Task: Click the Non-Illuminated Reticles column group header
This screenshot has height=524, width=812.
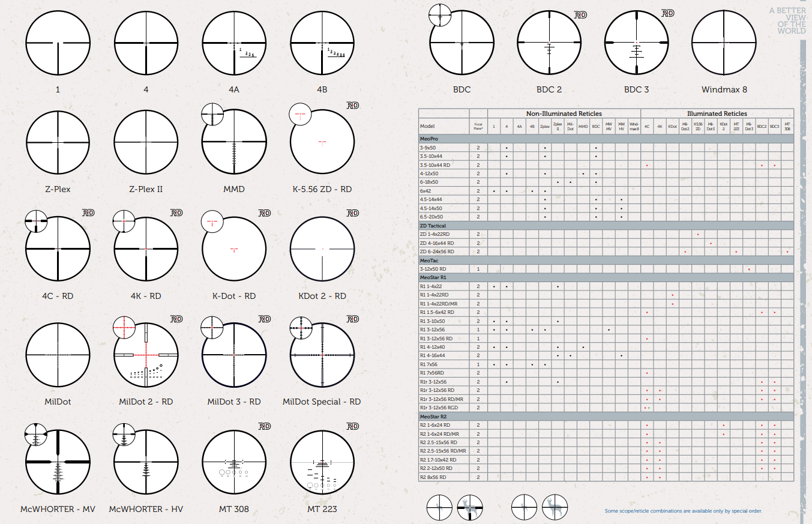Action: tap(564, 113)
